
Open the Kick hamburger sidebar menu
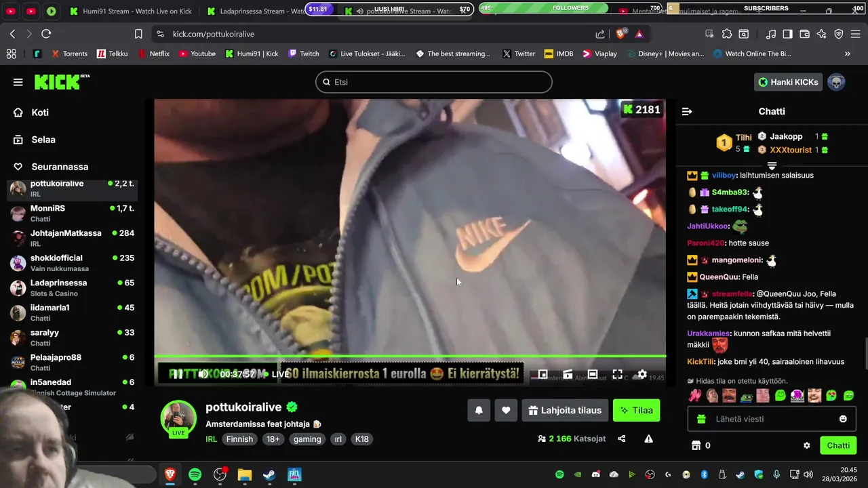tap(18, 82)
